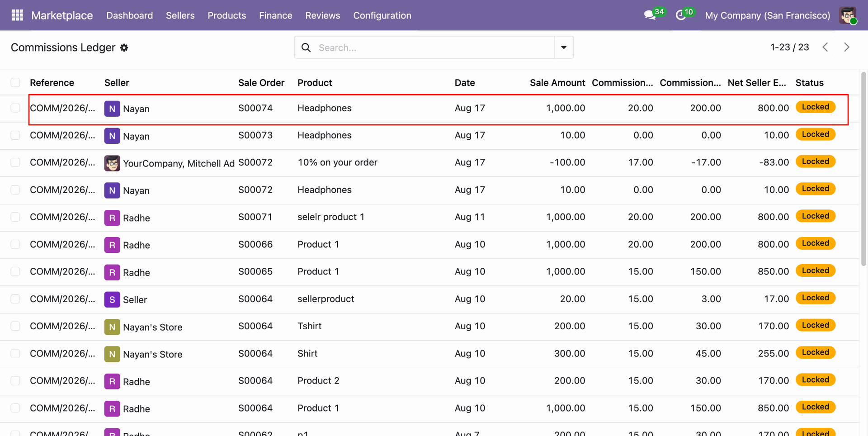Open the Sellers menu

pos(180,15)
